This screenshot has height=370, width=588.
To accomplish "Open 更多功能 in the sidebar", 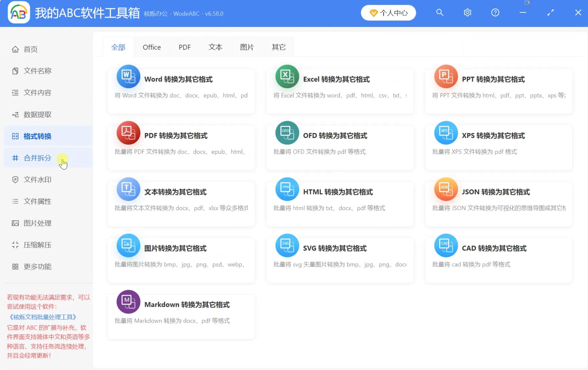I will coord(37,267).
